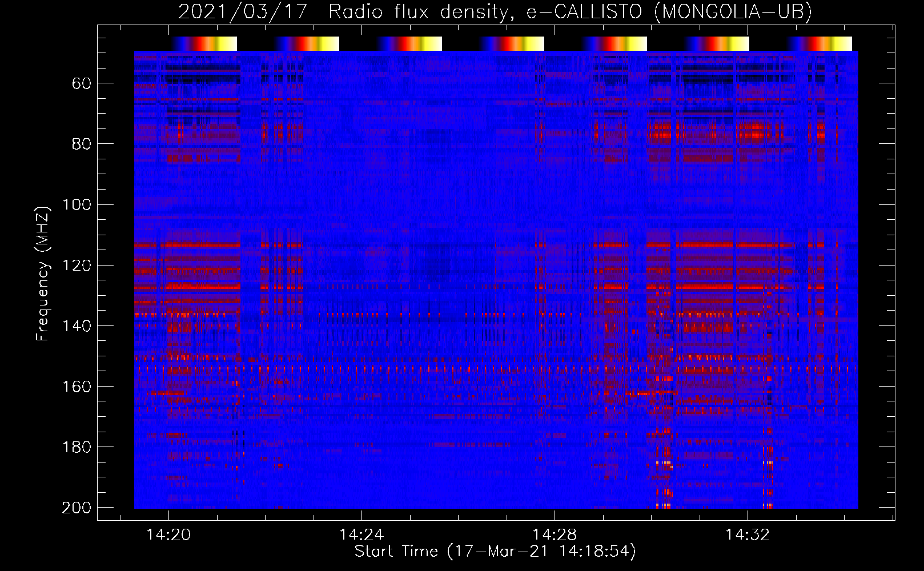Click the 180 frequency tick label
924x571 pixels.
click(x=77, y=447)
